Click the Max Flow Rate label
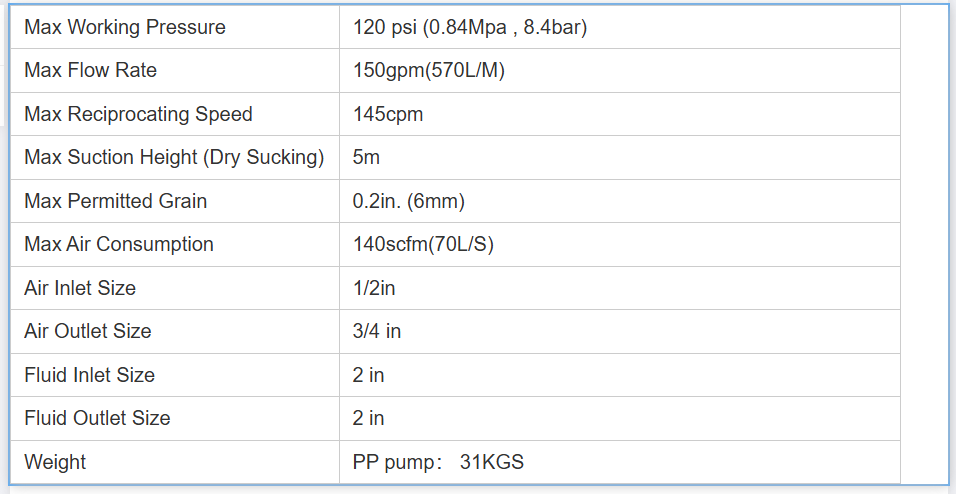This screenshot has width=956, height=494. (91, 70)
